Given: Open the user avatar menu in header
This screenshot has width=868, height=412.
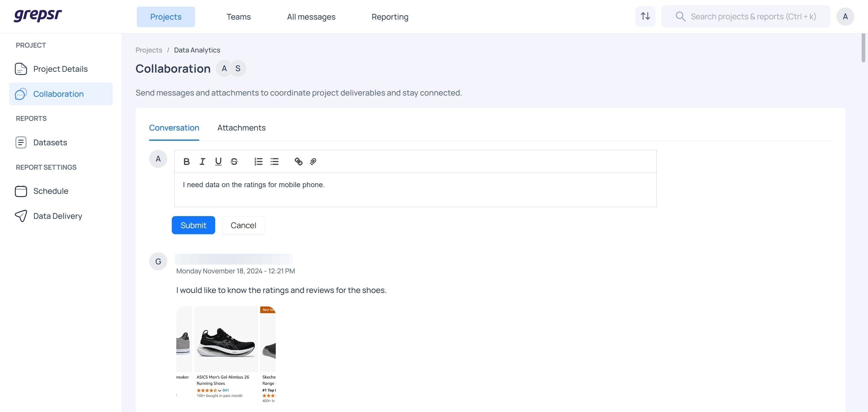Looking at the screenshot, I should tap(845, 17).
